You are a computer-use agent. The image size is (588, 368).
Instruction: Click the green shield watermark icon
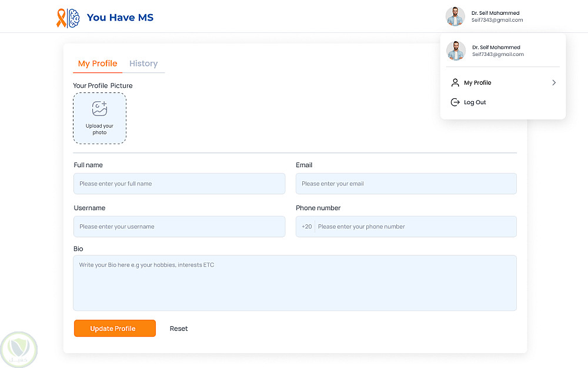19,350
